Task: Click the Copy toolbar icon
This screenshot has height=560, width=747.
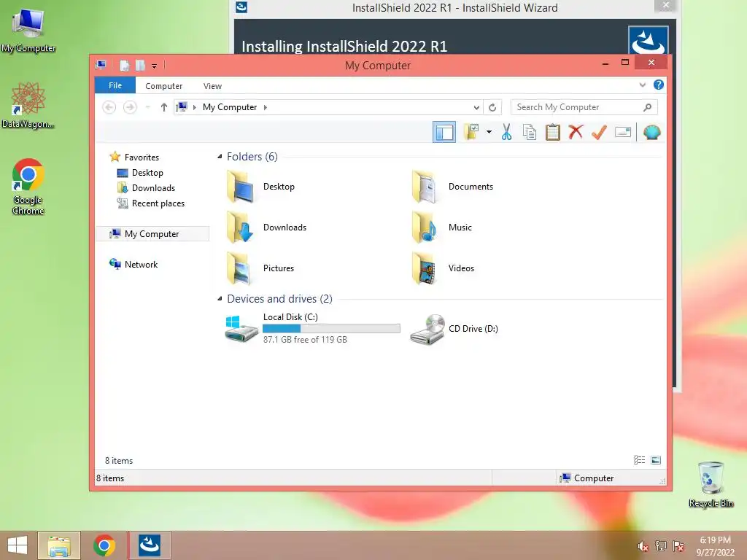Action: [530, 132]
